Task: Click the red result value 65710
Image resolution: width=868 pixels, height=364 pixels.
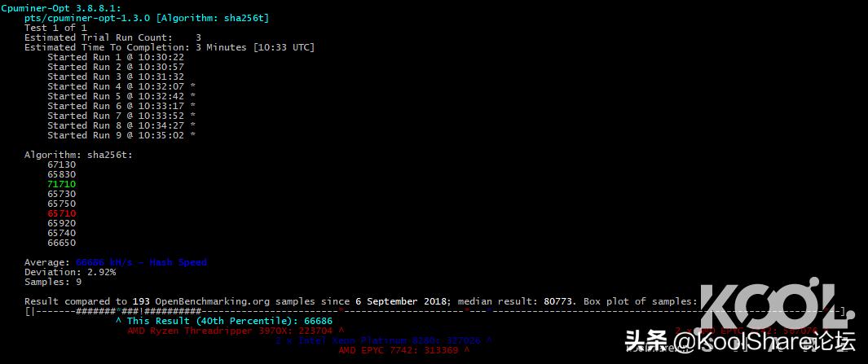Action: (x=61, y=213)
